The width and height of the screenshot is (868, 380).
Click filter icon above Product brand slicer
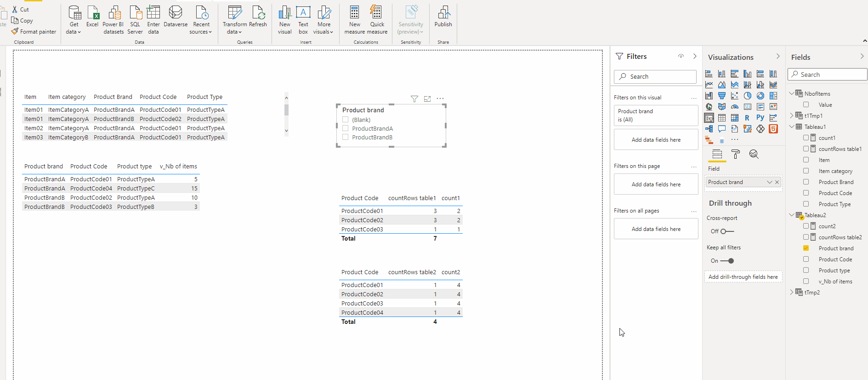click(414, 99)
